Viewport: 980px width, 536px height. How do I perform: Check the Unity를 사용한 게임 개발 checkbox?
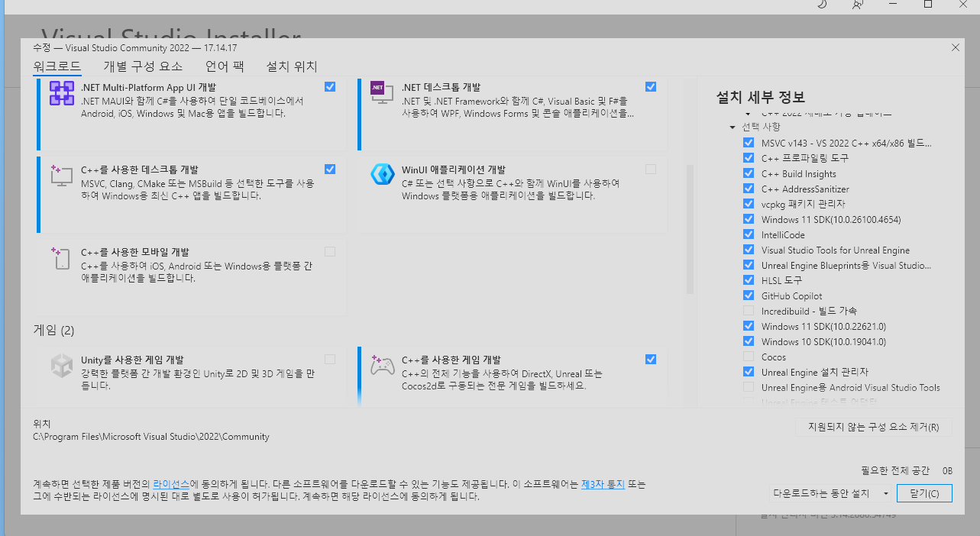pos(329,359)
